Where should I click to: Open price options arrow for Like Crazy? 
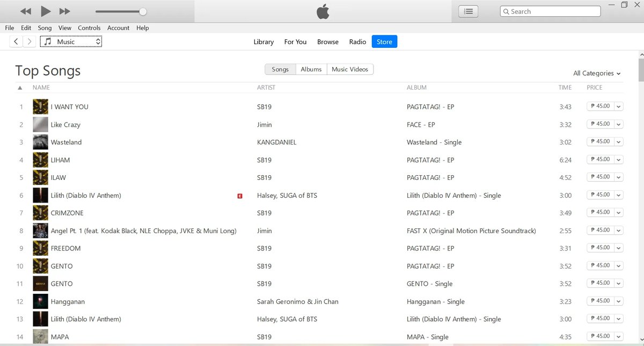(619, 124)
